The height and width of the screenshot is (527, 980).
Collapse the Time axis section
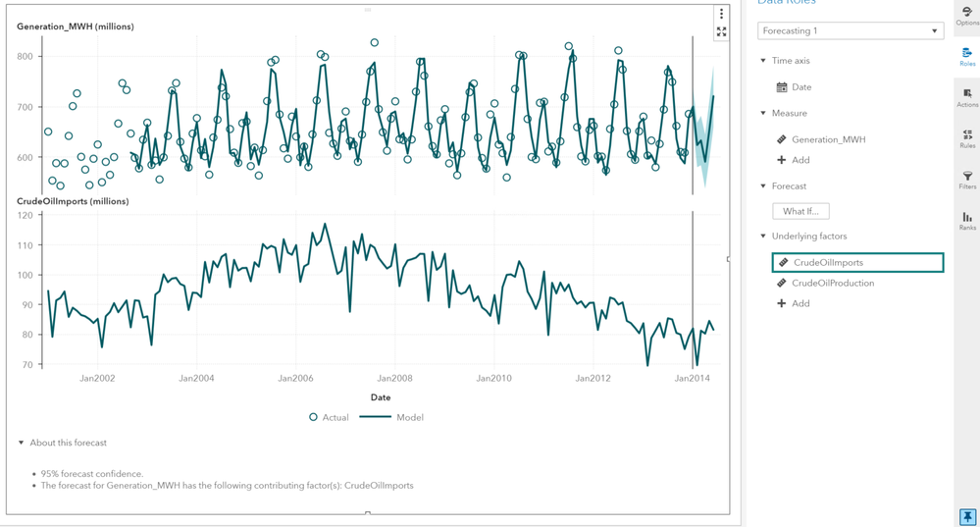pyautogui.click(x=764, y=61)
